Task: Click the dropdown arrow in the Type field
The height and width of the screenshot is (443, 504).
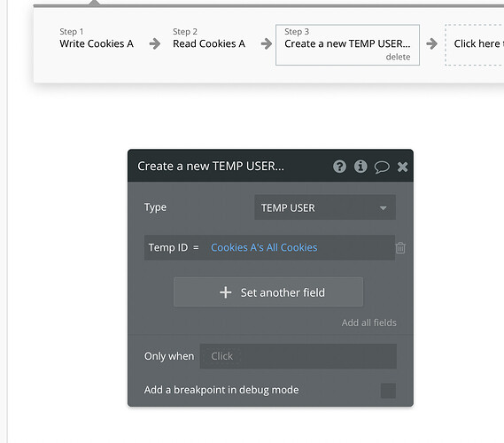Action: pyautogui.click(x=384, y=208)
